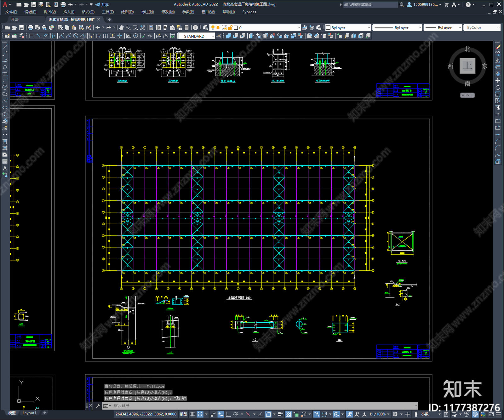Open the 标注(N) menu

(x=147, y=12)
